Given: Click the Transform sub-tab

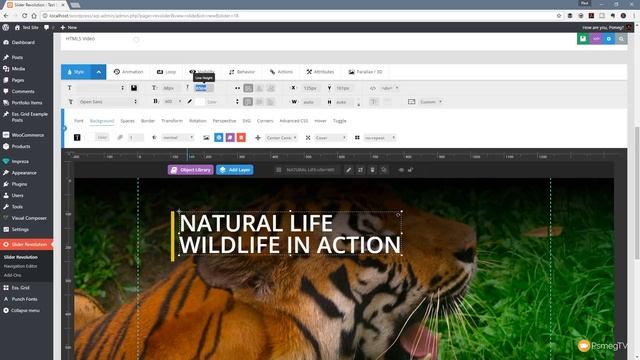Looking at the screenshot, I should (x=172, y=121).
